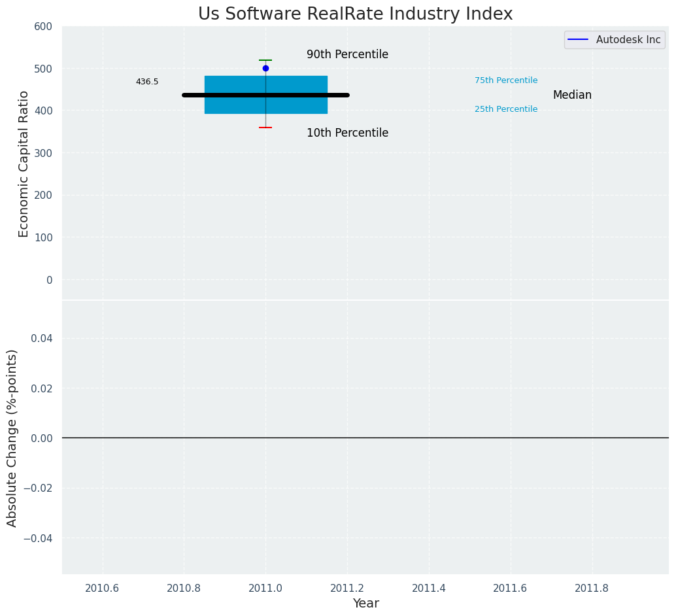Click the chart title Us Software RealRate
676x616 pixels.
(355, 14)
